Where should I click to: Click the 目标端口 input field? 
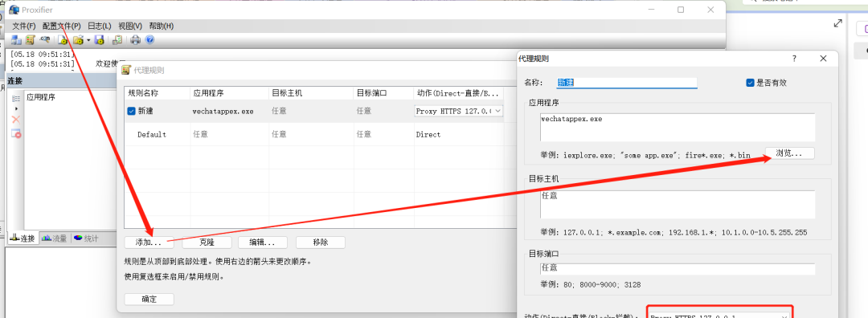[678, 268]
